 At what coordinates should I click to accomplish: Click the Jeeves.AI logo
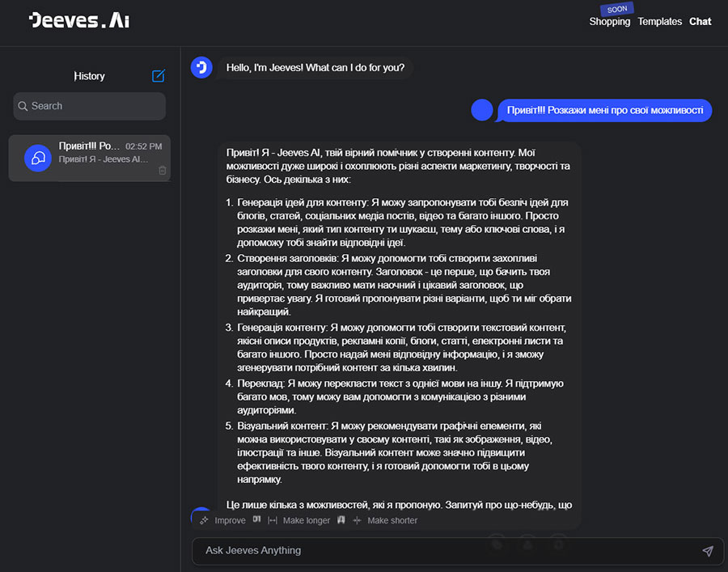pos(79,20)
